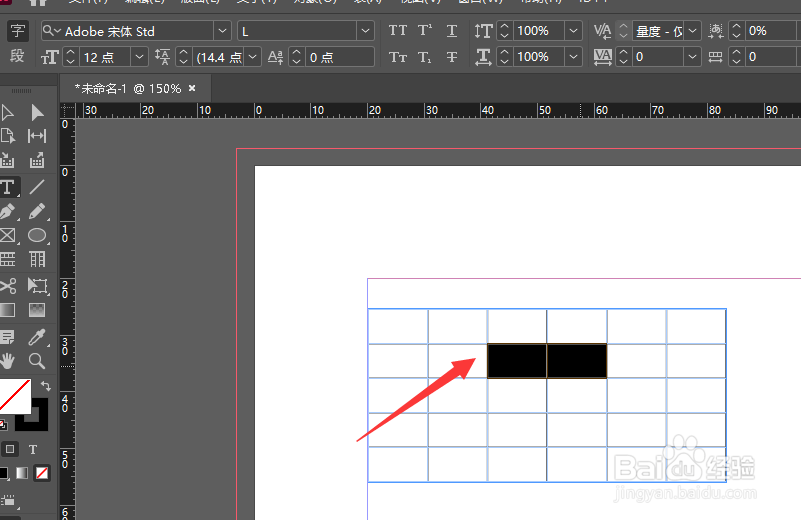
Task: Select the Fill swatch (none)
Action: click(x=13, y=395)
